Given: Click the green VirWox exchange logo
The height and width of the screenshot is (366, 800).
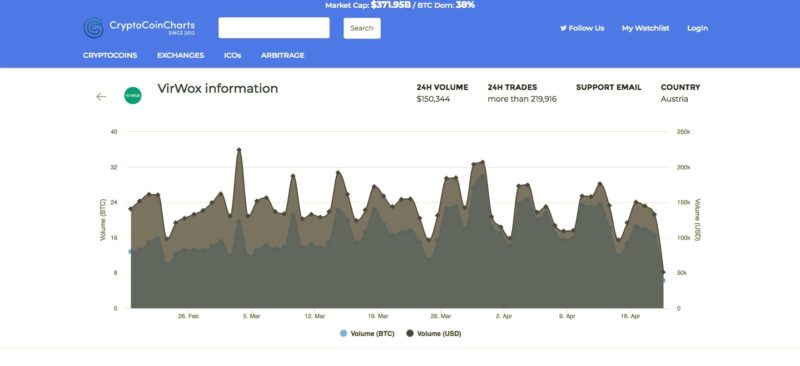Looking at the screenshot, I should (x=133, y=95).
